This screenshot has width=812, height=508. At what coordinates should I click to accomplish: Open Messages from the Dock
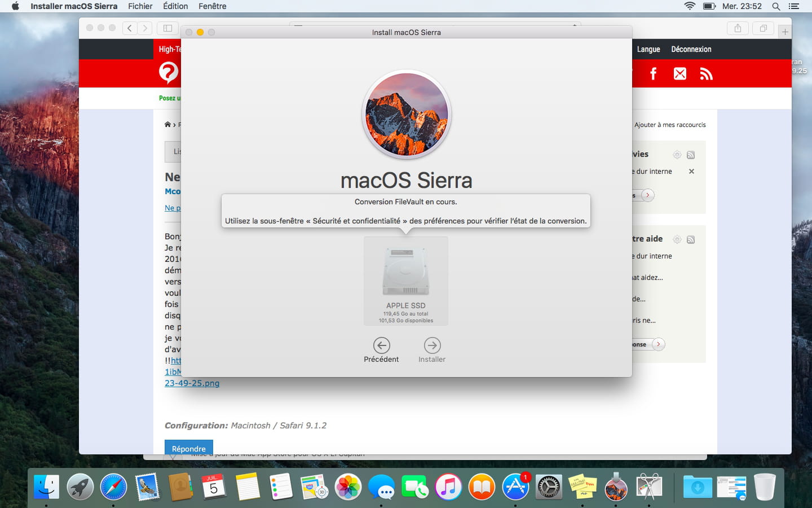point(382,487)
